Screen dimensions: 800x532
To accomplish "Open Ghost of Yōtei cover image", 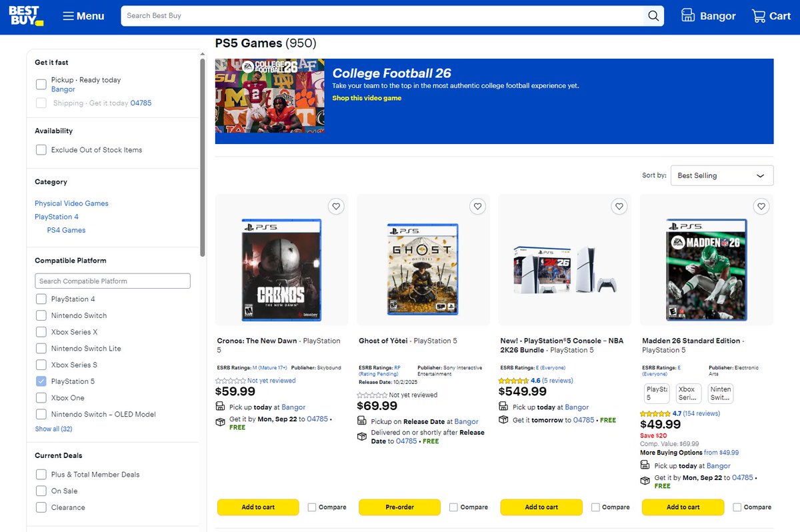I will pyautogui.click(x=423, y=269).
